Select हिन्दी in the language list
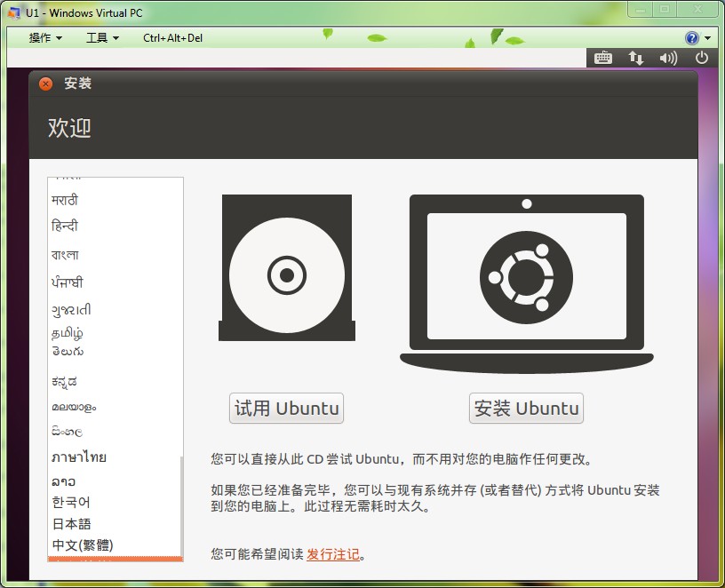725x588 pixels. [x=114, y=226]
